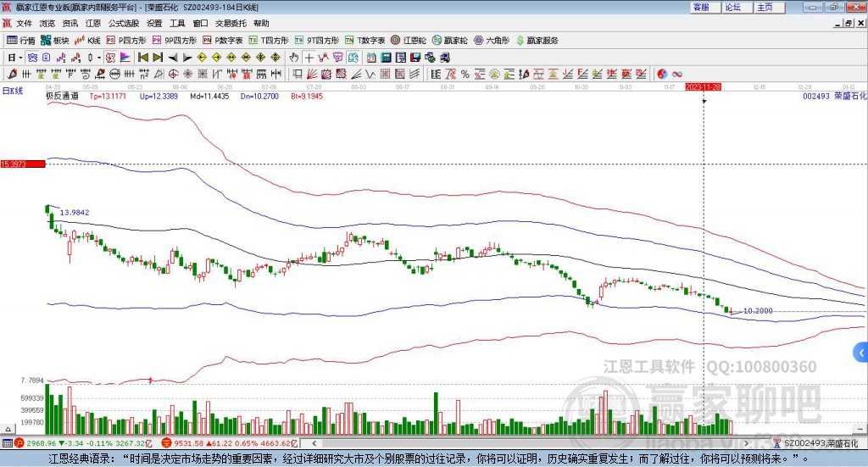Step chart left with black left arrow

[x=173, y=58]
